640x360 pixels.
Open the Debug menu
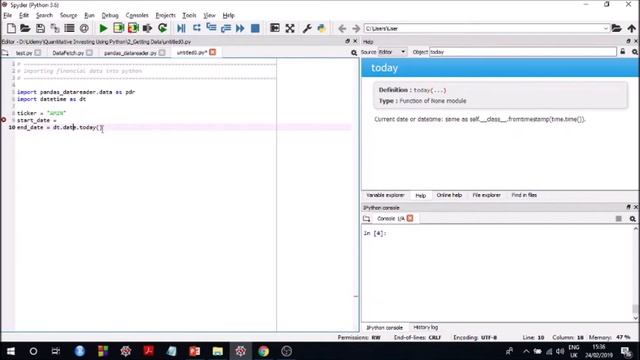click(110, 15)
